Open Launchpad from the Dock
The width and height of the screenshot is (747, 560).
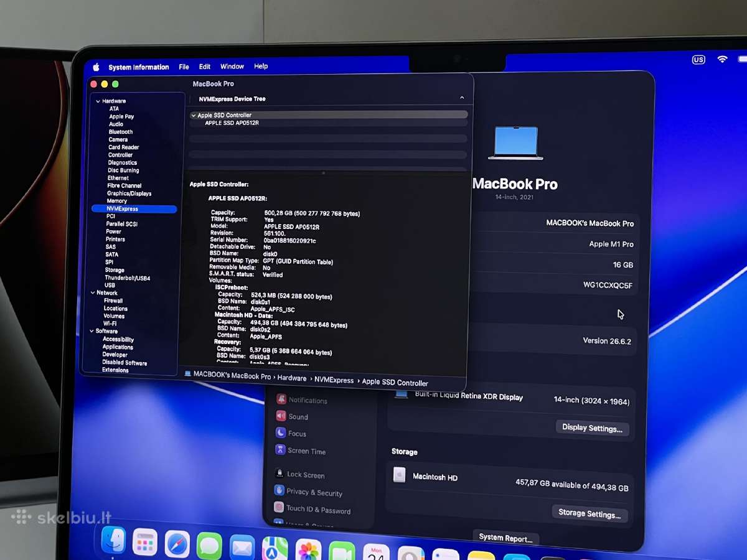click(x=145, y=543)
